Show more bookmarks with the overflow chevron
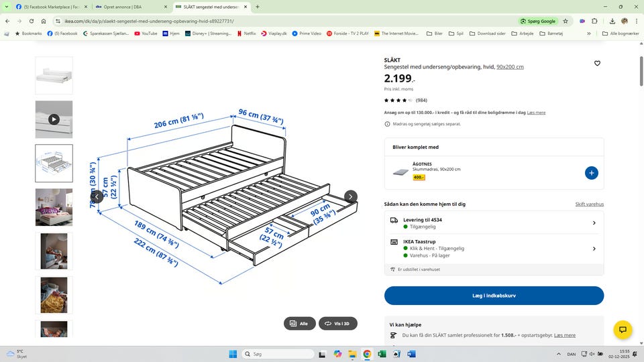Image resolution: width=644 pixels, height=362 pixels. point(588,34)
